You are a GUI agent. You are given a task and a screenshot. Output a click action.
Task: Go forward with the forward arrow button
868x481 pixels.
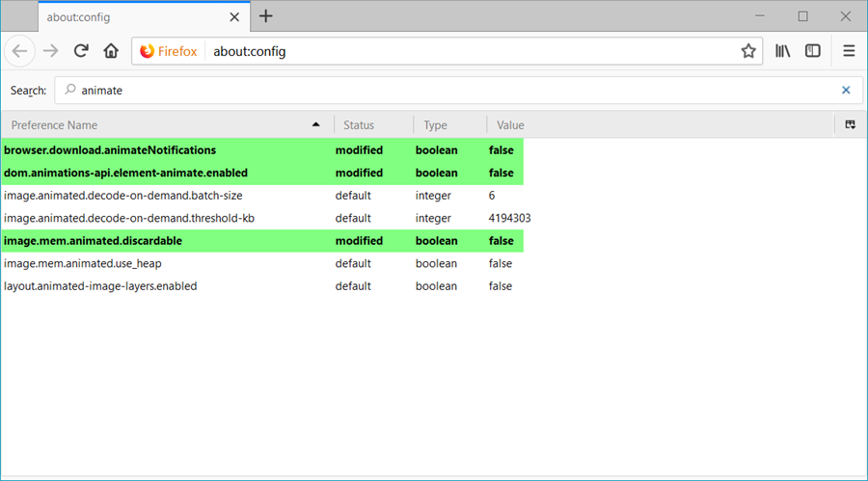(x=50, y=51)
